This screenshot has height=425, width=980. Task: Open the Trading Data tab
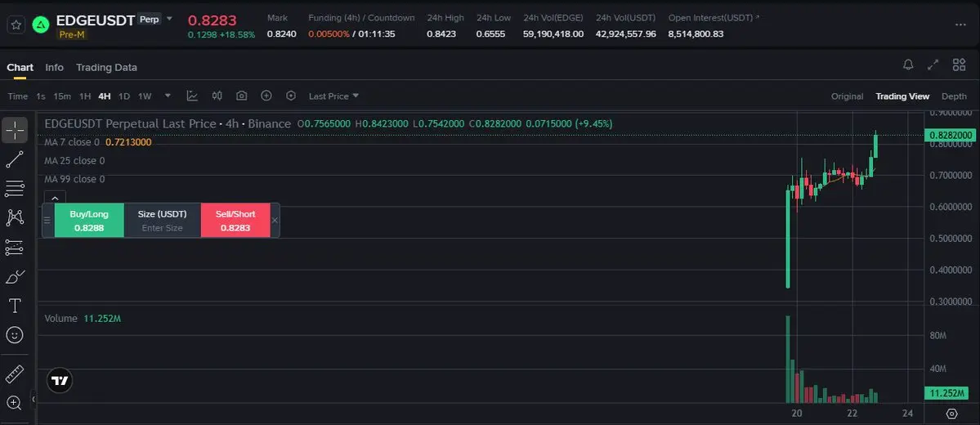pos(106,68)
